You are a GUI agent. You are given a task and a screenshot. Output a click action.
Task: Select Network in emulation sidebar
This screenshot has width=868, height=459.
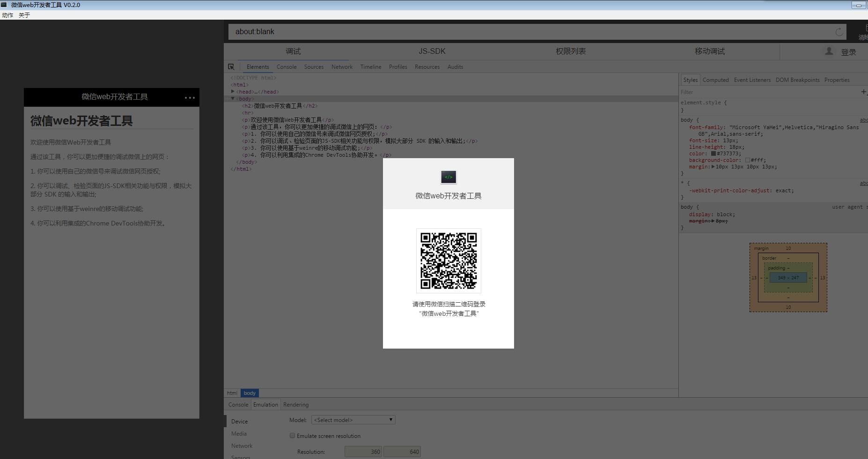(x=242, y=446)
